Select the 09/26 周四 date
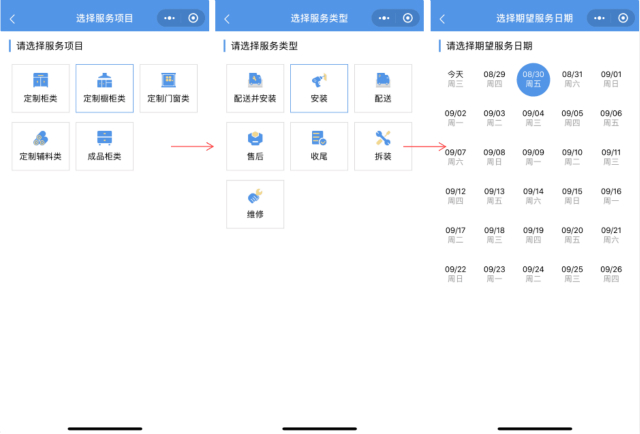Viewport: 640px width, 434px height. pos(611,274)
